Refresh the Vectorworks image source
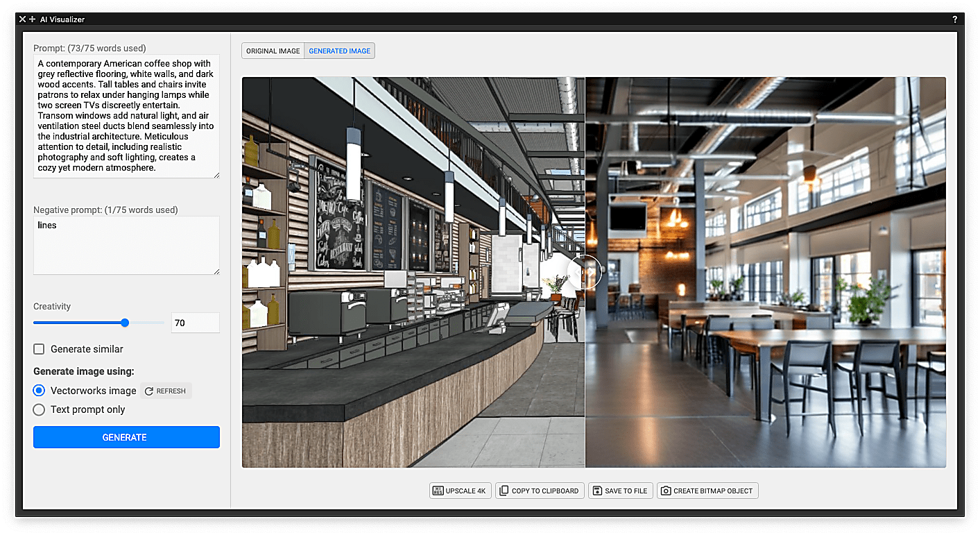This screenshot has height=535, width=980. pyautogui.click(x=166, y=391)
